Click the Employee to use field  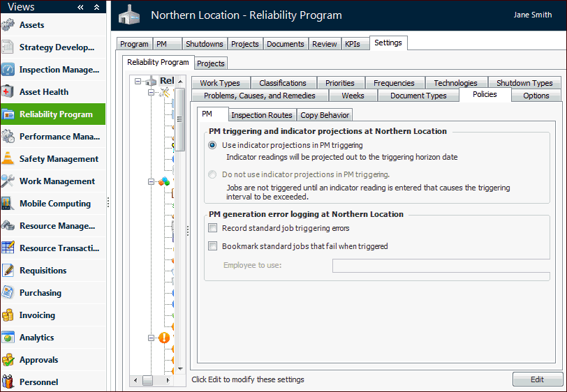point(441,265)
